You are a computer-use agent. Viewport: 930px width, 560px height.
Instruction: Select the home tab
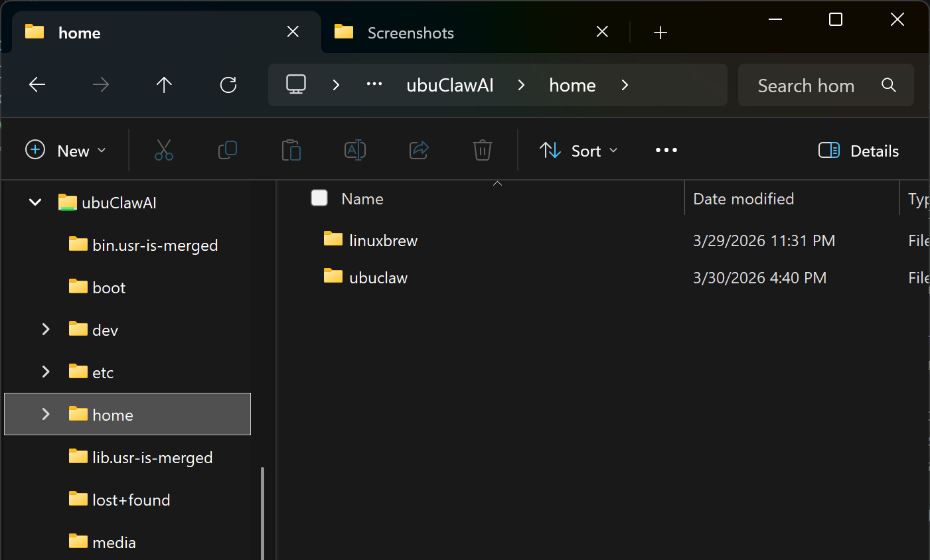coord(166,33)
